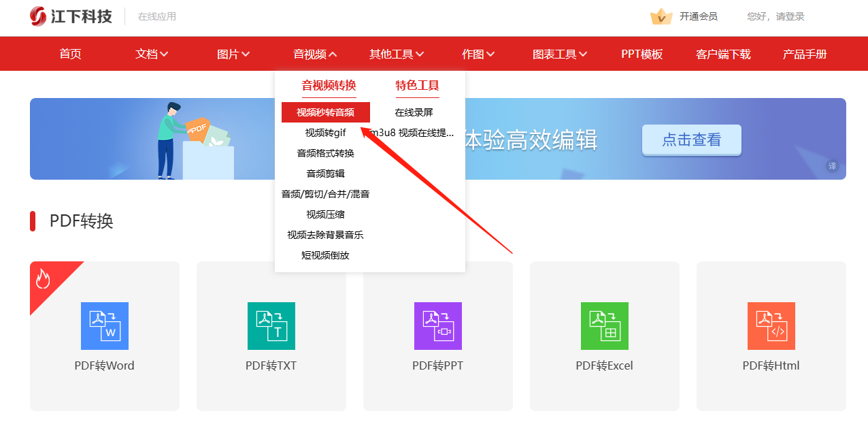Viewport: 868px width, 422px height.
Task: Click the PDF转PPT label
Action: click(x=438, y=366)
